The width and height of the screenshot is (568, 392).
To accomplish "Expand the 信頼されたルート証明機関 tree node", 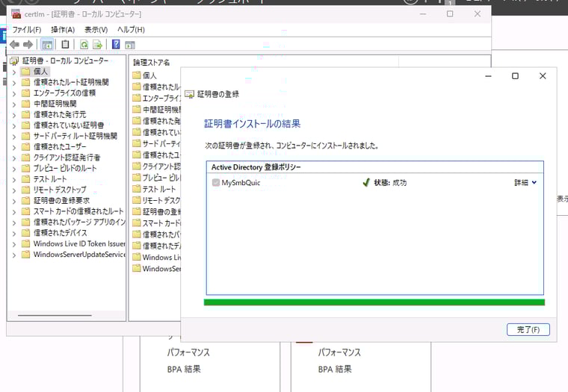I will tap(14, 82).
